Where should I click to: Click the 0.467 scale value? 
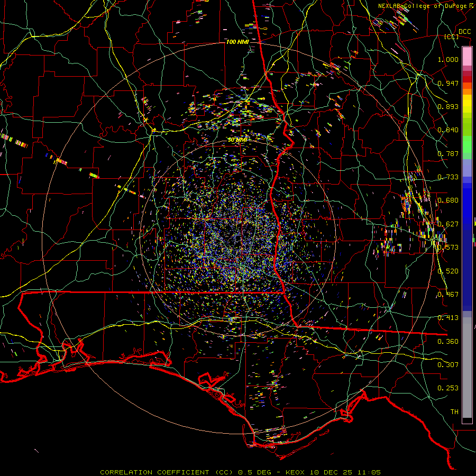click(x=448, y=295)
